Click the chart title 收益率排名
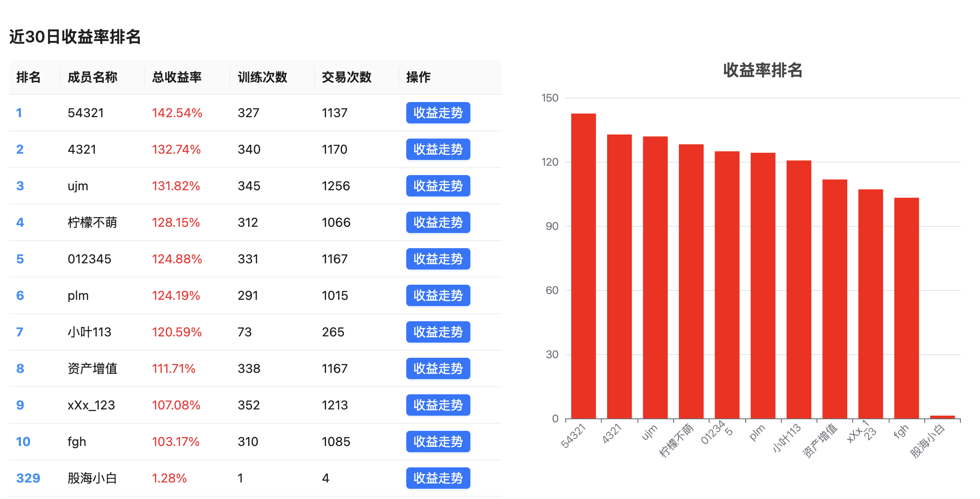 pyautogui.click(x=763, y=70)
